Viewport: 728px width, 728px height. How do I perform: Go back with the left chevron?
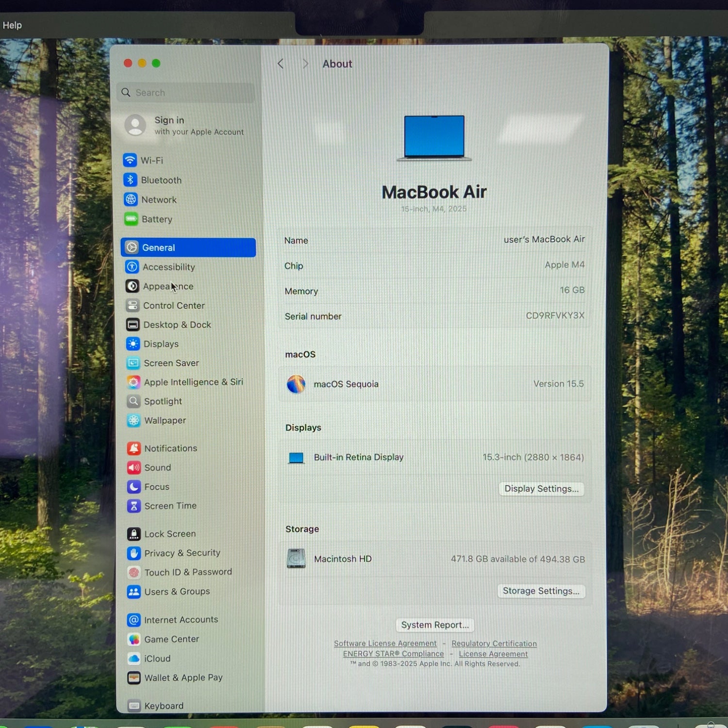pyautogui.click(x=281, y=64)
